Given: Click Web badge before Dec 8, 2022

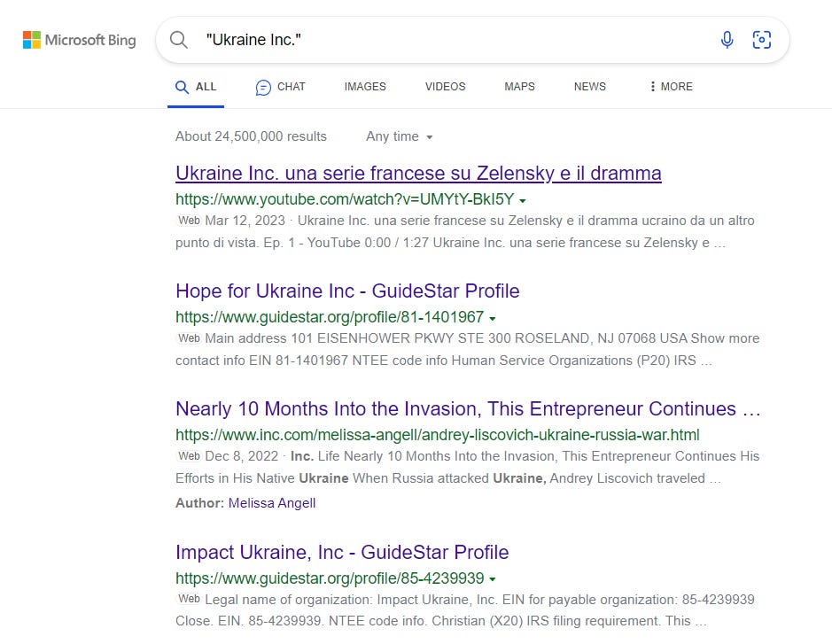Looking at the screenshot, I should point(189,455).
